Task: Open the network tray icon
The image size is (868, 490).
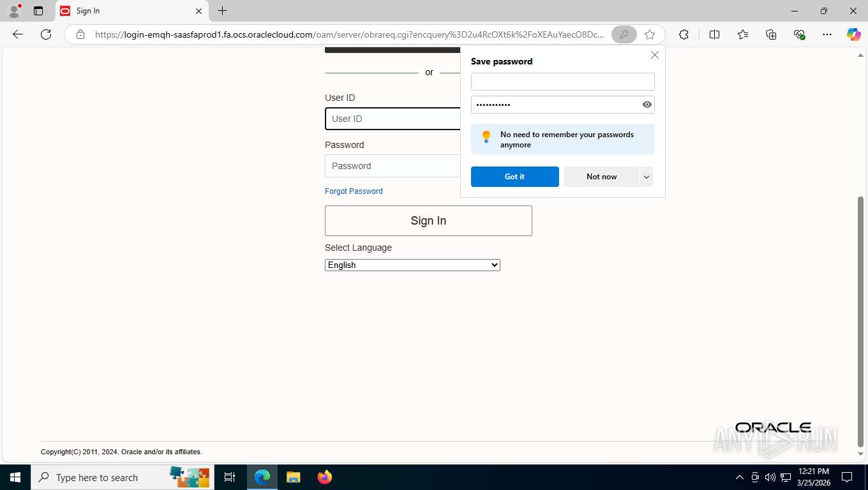Action: (786, 477)
